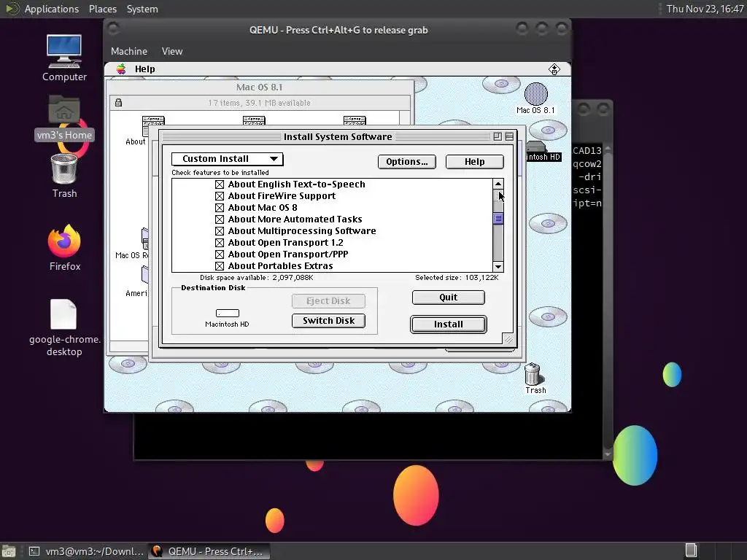The height and width of the screenshot is (560, 747).
Task: Click the feature list scroll thumb
Action: [498, 219]
